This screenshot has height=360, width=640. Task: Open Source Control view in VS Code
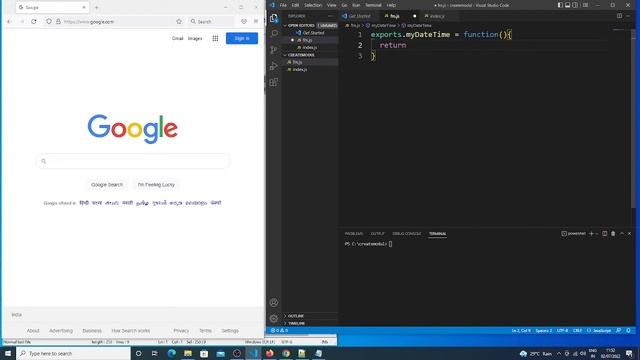(x=274, y=50)
